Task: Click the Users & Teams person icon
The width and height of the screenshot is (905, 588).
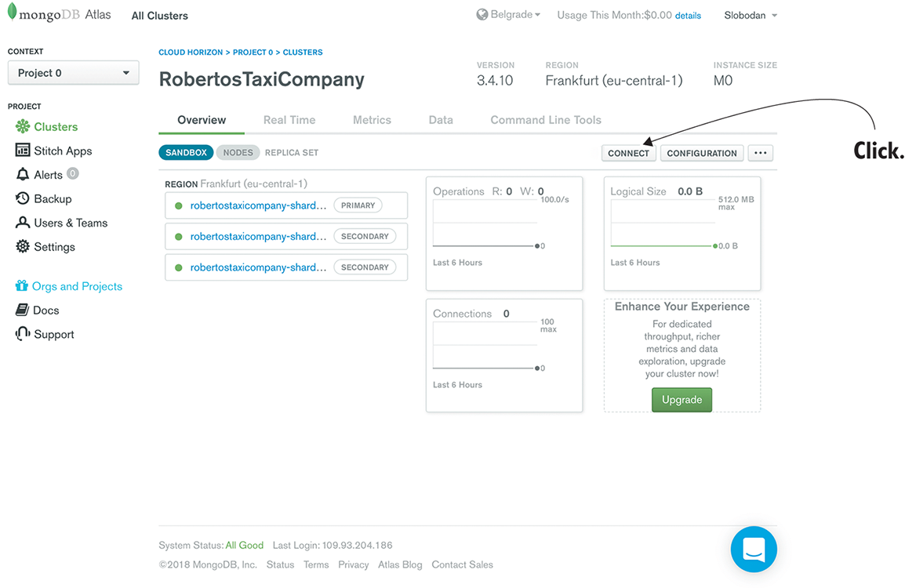Action: click(23, 223)
